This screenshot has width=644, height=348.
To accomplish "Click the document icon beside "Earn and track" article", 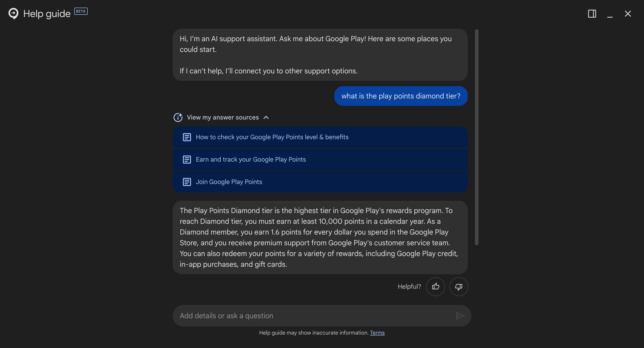I will tap(187, 159).
